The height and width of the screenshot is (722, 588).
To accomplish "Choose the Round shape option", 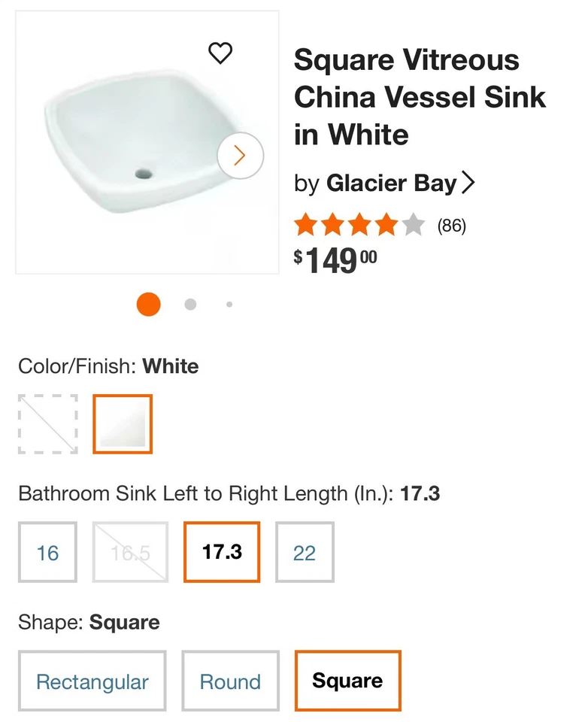I will pyautogui.click(x=230, y=681).
